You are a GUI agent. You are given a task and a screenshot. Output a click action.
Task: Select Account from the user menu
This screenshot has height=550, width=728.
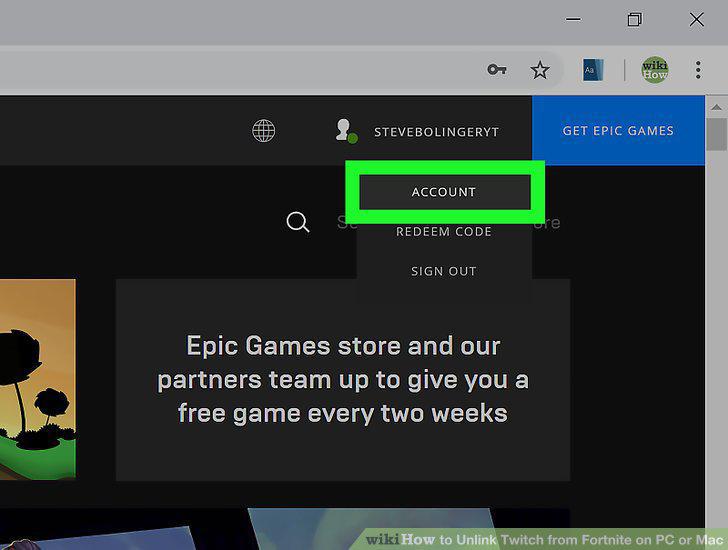444,192
